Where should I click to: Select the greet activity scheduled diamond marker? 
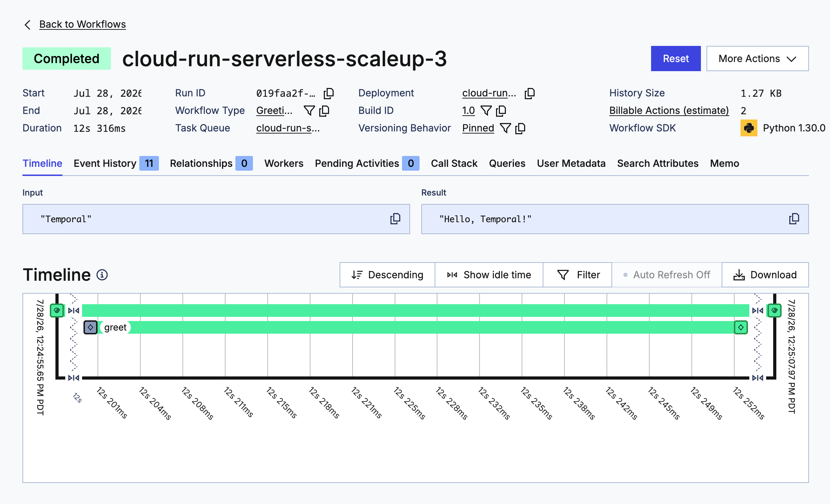[91, 327]
